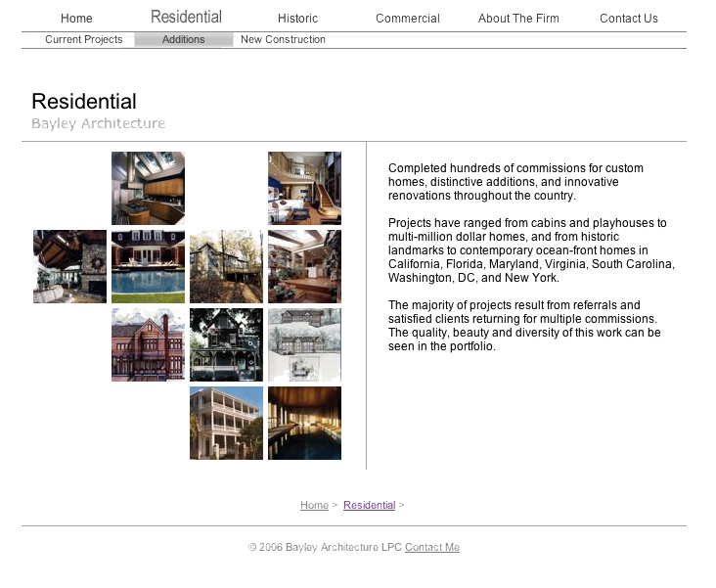Open the kitchen with skylights thumbnail
The height and width of the screenshot is (588, 716).
(148, 188)
